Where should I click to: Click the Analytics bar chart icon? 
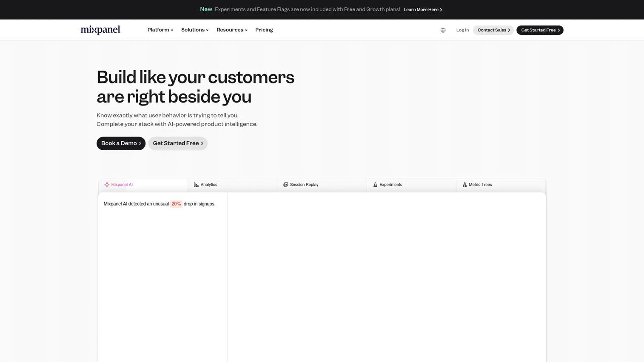tap(196, 185)
